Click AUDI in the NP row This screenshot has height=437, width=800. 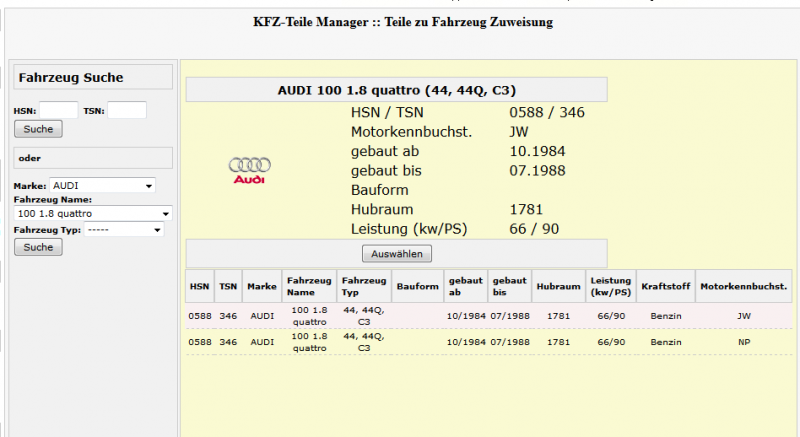(262, 342)
